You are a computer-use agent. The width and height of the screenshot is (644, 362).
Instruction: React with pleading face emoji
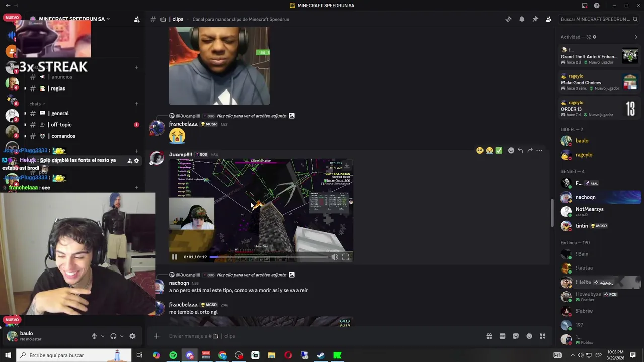(479, 150)
